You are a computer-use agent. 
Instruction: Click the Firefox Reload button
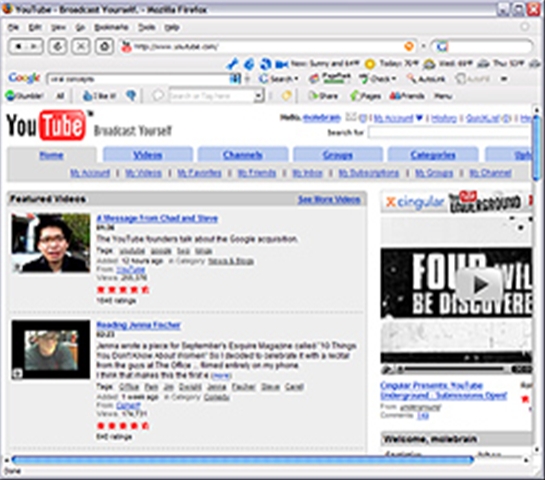tap(57, 46)
